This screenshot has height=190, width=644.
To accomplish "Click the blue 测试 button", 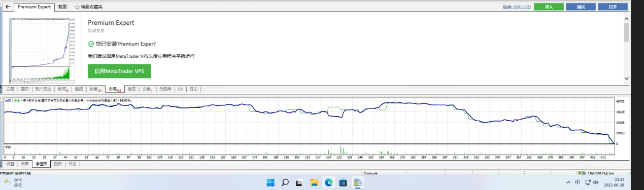I will click(581, 7).
